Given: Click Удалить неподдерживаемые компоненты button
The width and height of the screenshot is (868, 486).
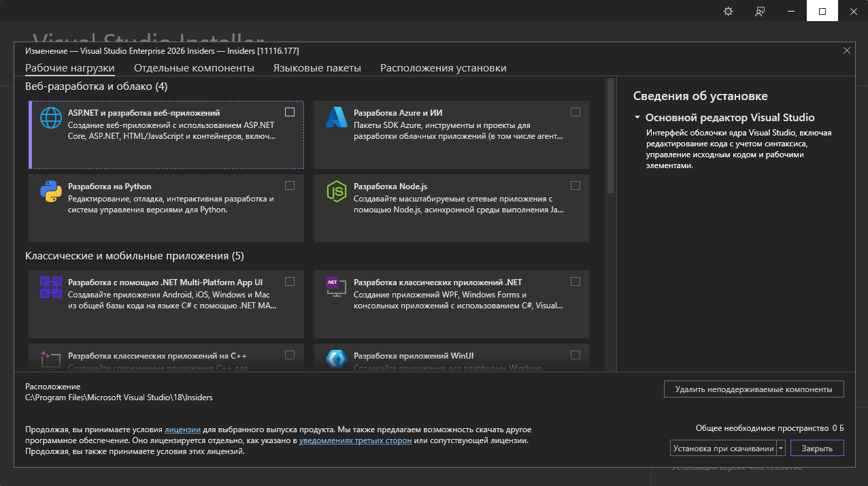Looking at the screenshot, I should click(x=754, y=389).
